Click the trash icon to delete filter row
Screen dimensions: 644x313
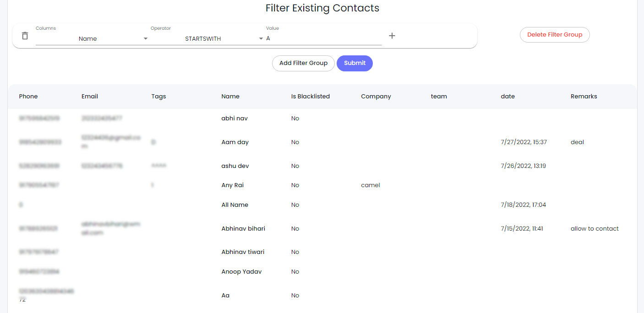coord(25,36)
